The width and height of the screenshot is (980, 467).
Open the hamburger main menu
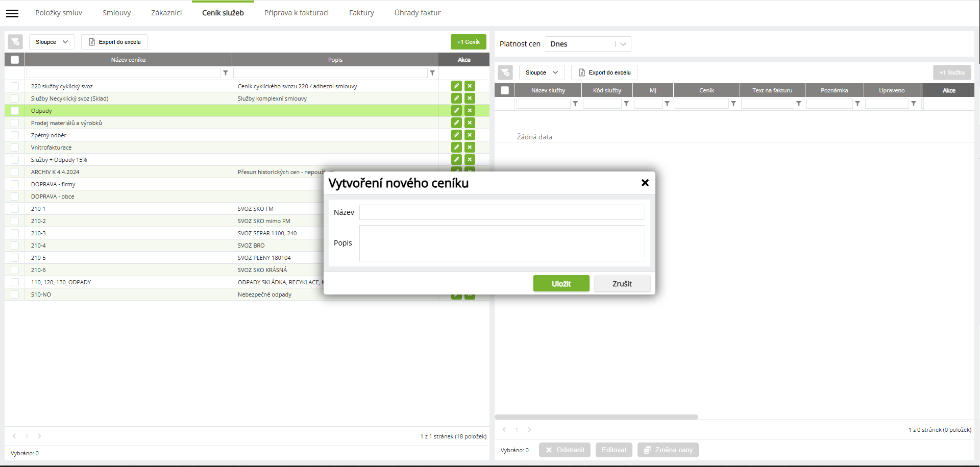[x=12, y=13]
